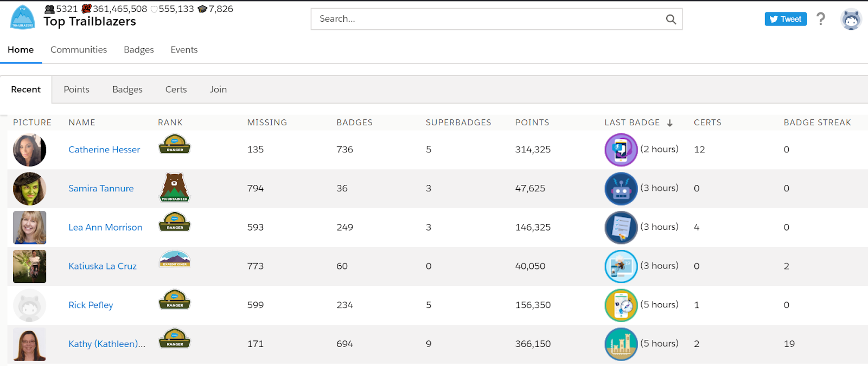Viewport: 868px width, 366px height.
Task: Click the (2 hours) last badge time
Action: coord(659,149)
